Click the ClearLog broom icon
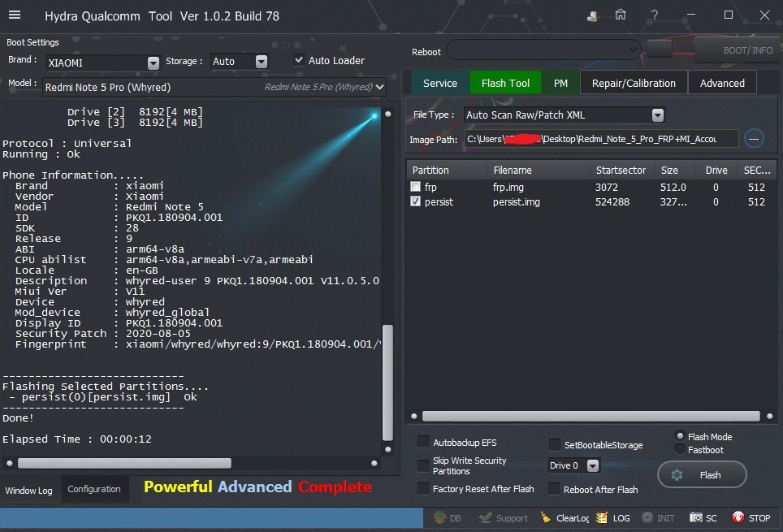783x532 pixels. (546, 517)
